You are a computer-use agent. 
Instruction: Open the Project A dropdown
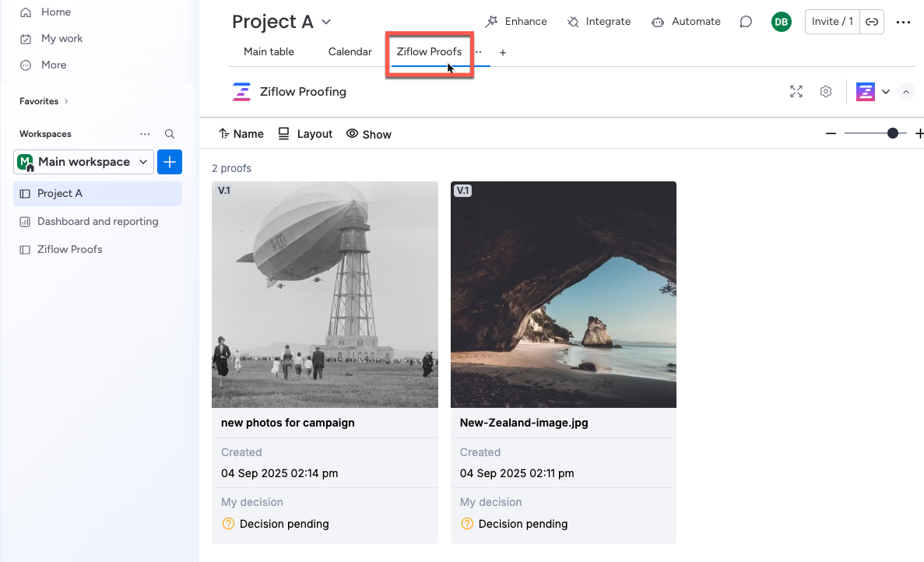click(325, 22)
